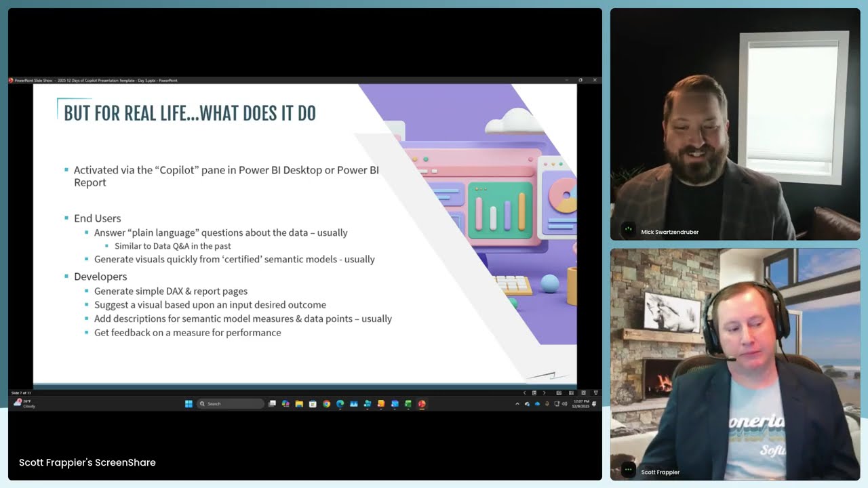Click 'Add descriptions for semantic model measures' bullet
This screenshot has width=868, height=488.
click(x=243, y=319)
